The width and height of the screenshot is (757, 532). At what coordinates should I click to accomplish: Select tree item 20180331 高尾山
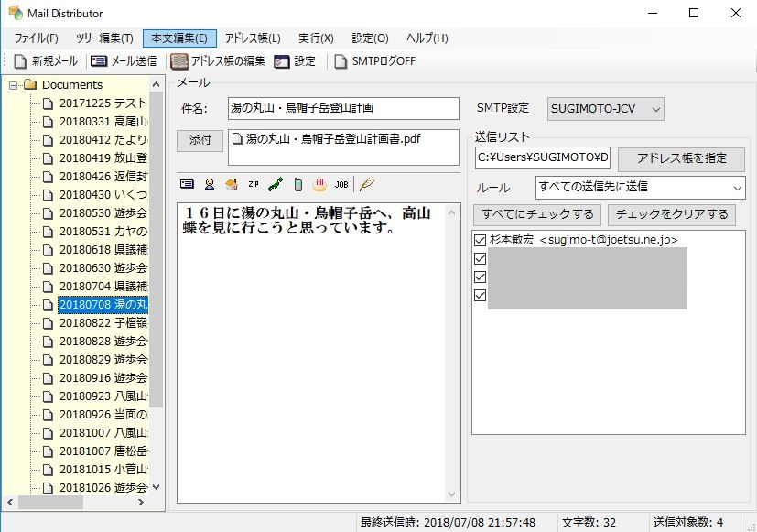pyautogui.click(x=103, y=122)
